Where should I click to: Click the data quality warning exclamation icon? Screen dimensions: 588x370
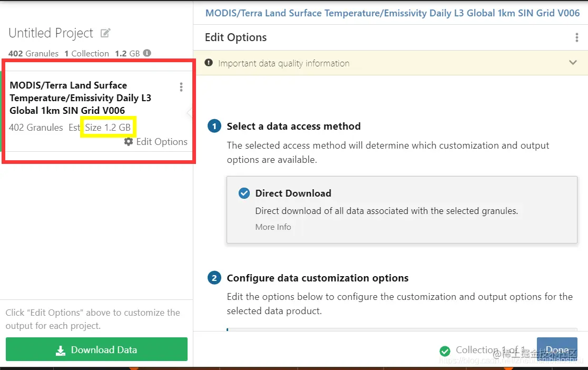tap(209, 63)
